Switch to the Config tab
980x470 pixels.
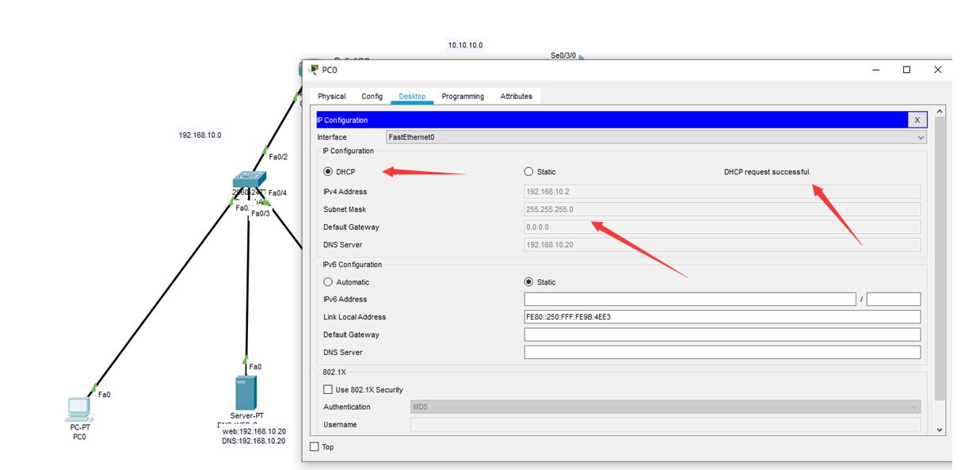tap(372, 96)
